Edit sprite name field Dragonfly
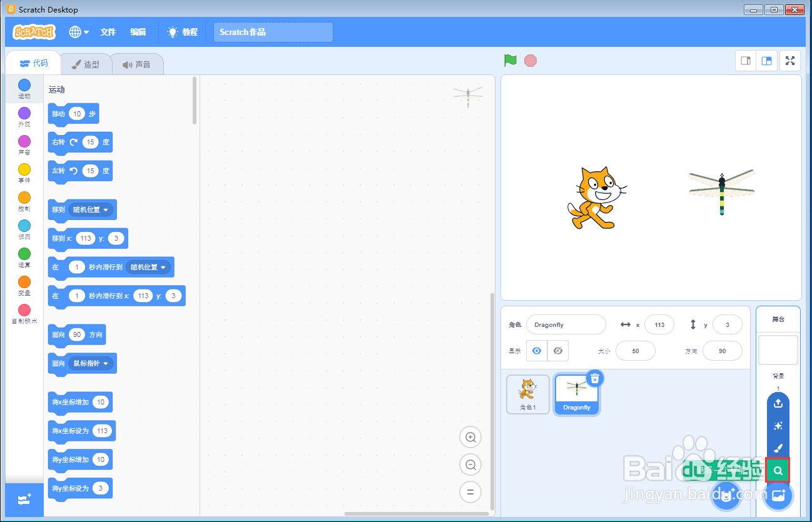This screenshot has width=812, height=522. point(566,325)
